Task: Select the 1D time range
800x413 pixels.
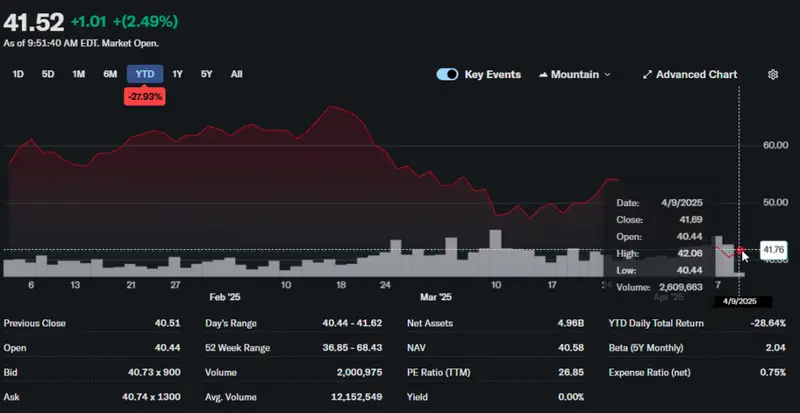Action: pyautogui.click(x=18, y=74)
